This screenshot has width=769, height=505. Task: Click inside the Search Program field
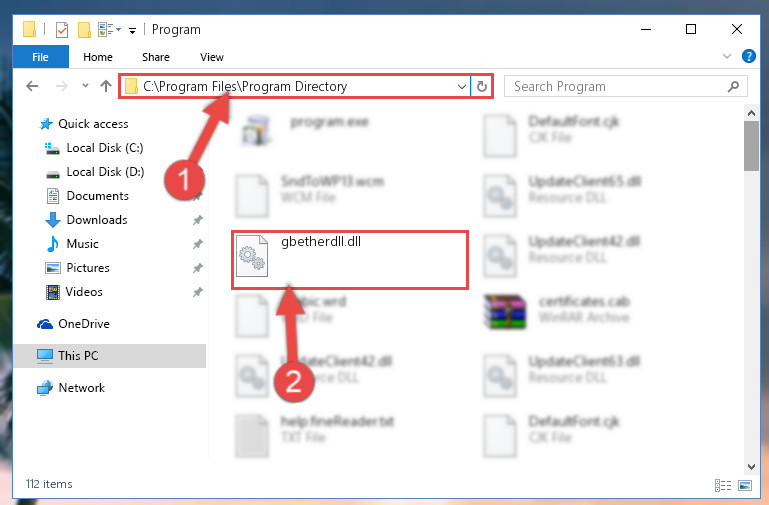point(618,86)
